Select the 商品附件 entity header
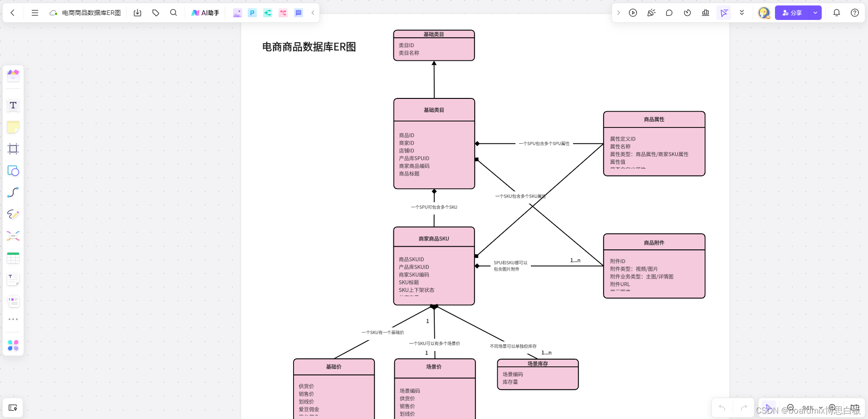 [x=654, y=242]
